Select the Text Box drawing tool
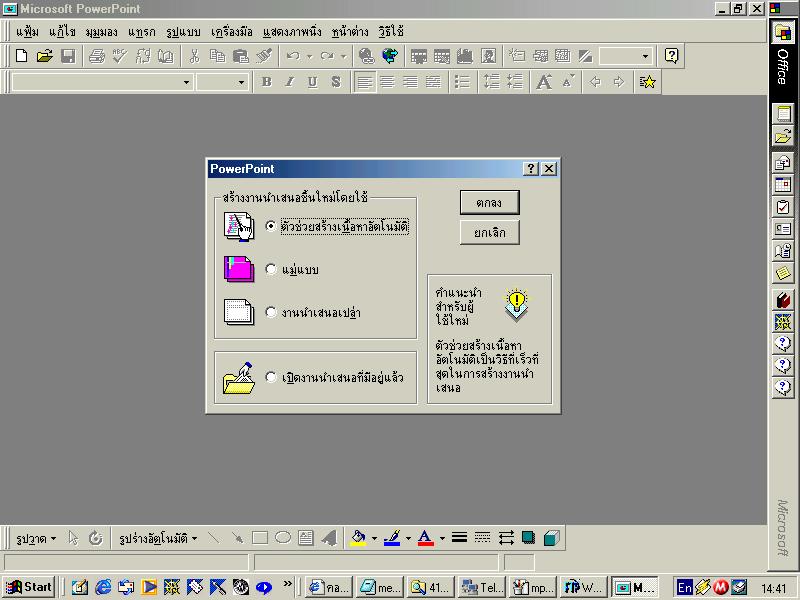 point(306,538)
